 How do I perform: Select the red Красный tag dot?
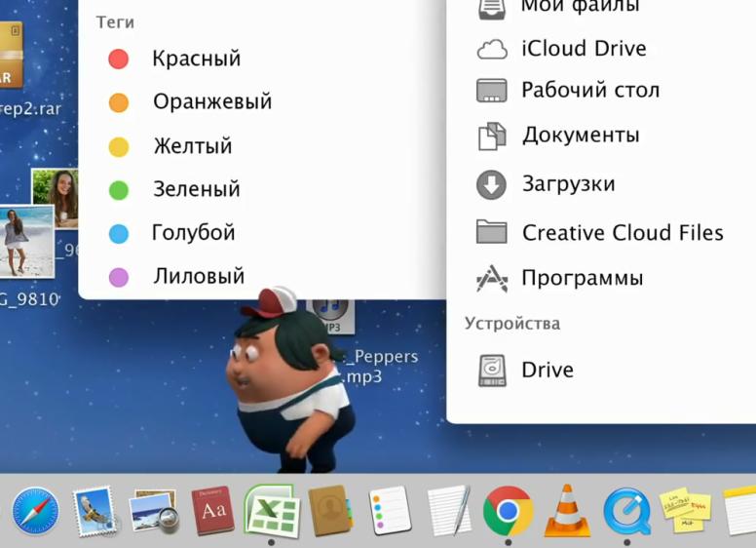(118, 59)
